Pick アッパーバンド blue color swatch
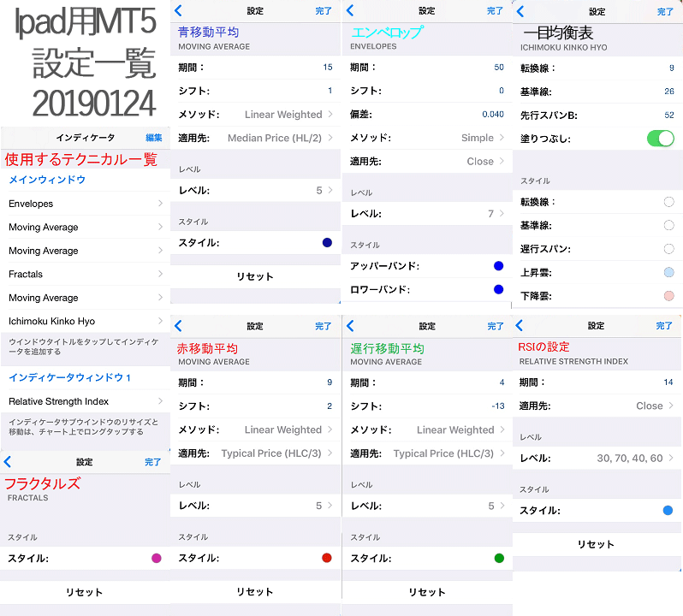Image resolution: width=683 pixels, height=616 pixels. coord(499,266)
